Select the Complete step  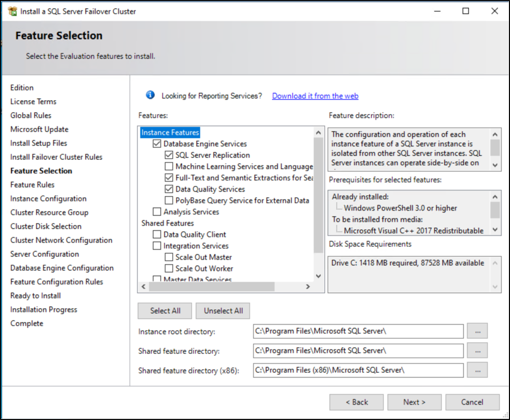27,323
